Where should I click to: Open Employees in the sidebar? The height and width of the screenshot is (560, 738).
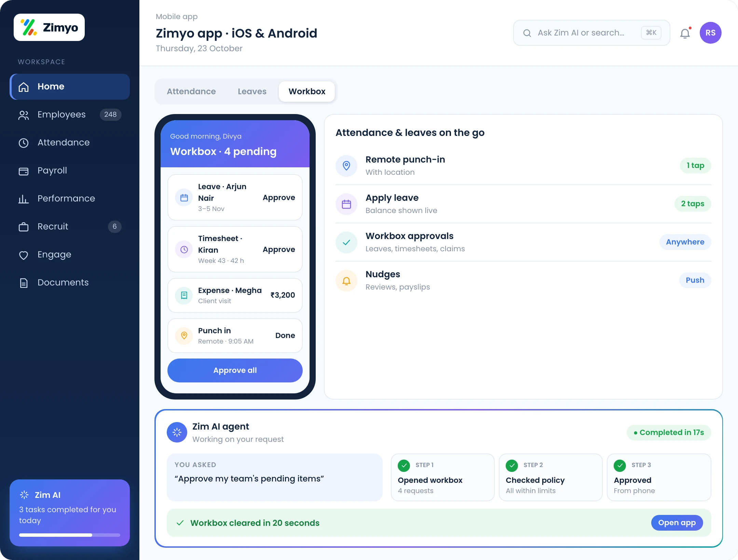[70, 115]
